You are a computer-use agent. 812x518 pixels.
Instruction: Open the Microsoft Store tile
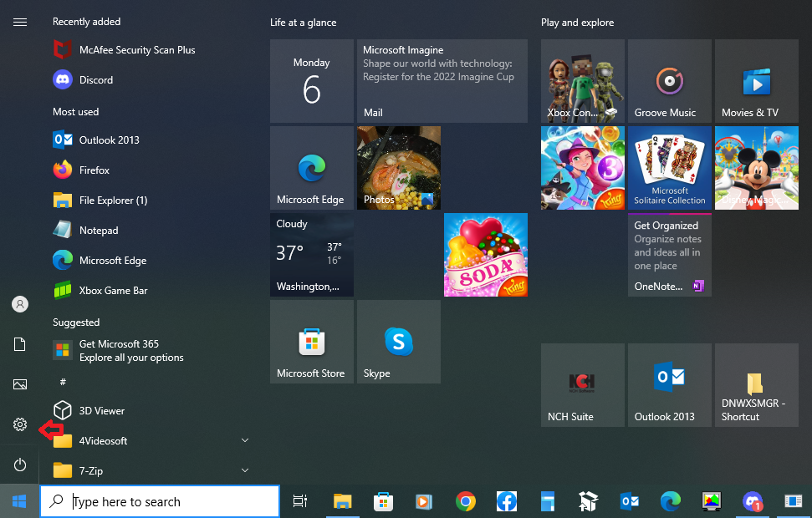pyautogui.click(x=312, y=342)
